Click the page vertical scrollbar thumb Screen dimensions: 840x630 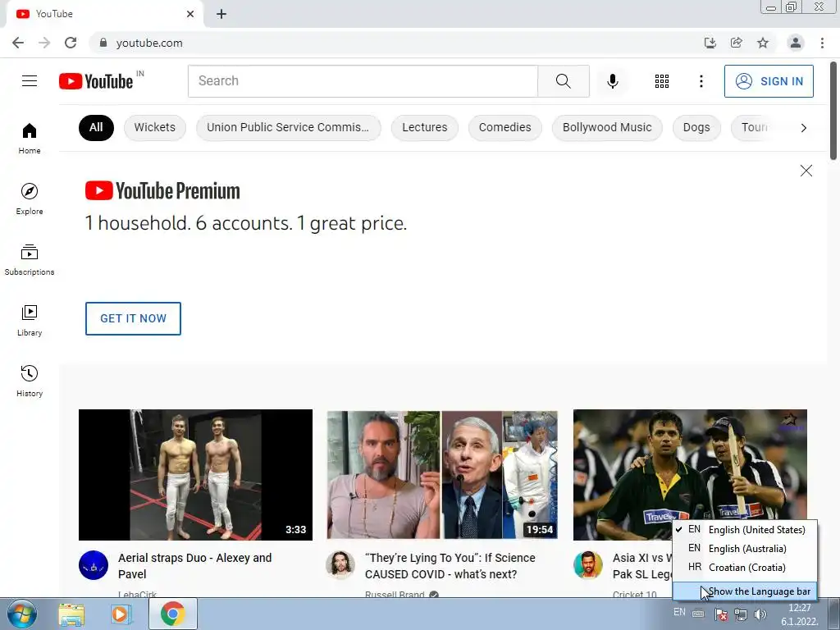(833, 111)
